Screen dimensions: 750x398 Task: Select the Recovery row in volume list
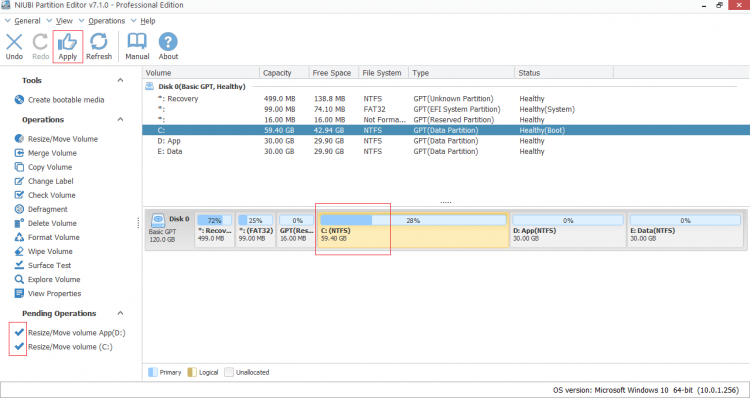click(x=446, y=99)
